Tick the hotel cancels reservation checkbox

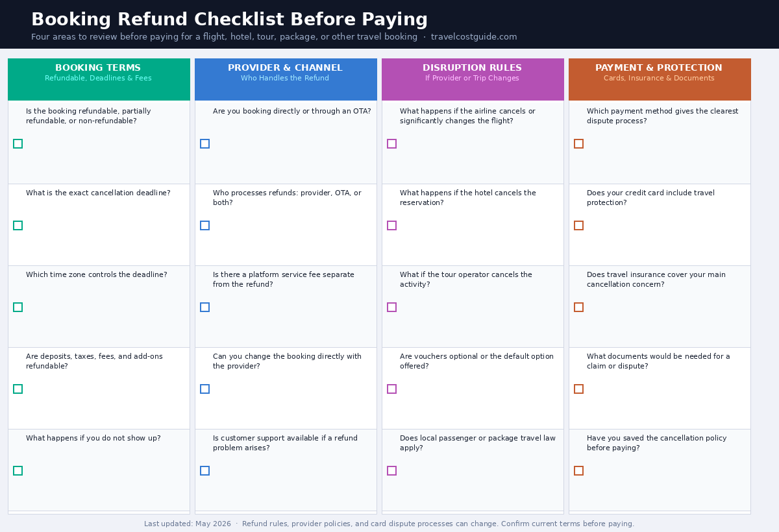tap(391, 226)
